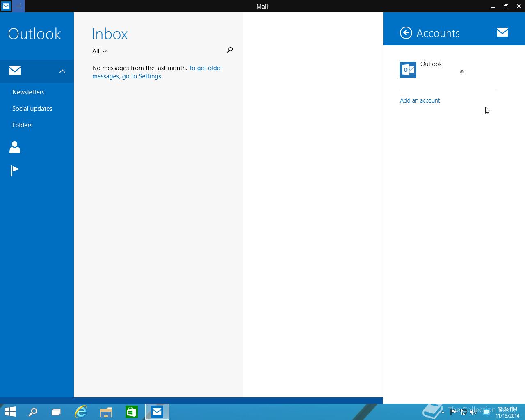Click the back arrow in Accounts panel

tap(406, 33)
